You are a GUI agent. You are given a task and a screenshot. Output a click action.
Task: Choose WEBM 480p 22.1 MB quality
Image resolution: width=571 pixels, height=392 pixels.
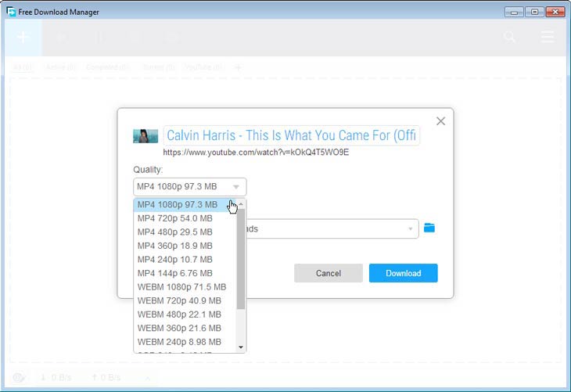[x=185, y=315]
